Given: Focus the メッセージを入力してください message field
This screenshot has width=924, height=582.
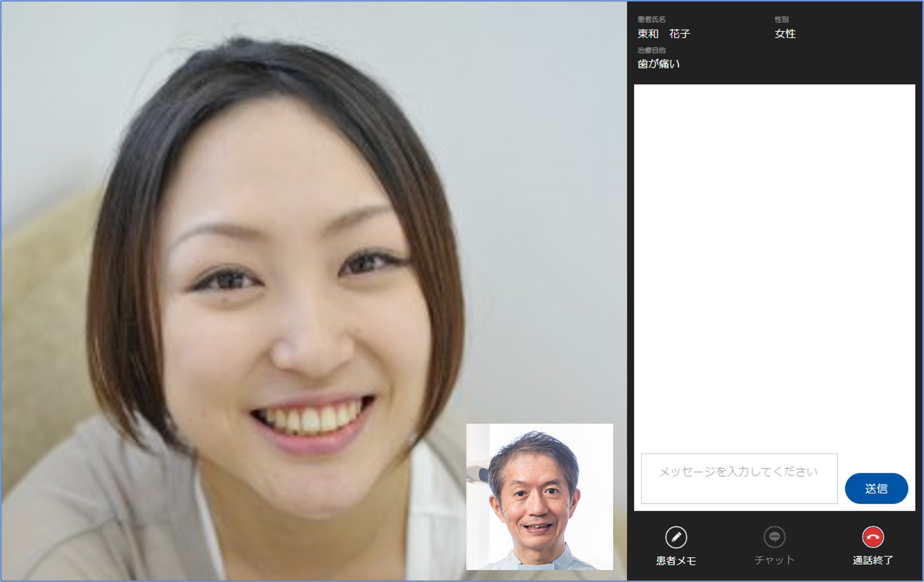Looking at the screenshot, I should pos(739,479).
